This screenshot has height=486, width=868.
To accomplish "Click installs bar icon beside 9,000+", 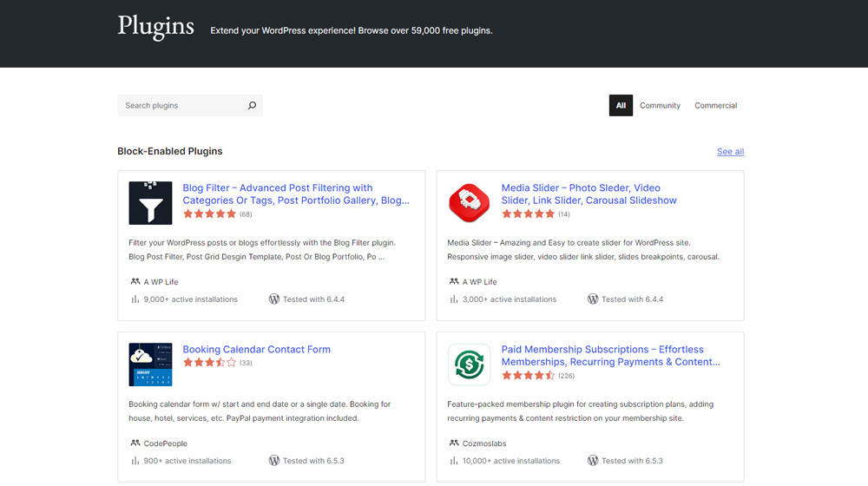I will (x=135, y=299).
